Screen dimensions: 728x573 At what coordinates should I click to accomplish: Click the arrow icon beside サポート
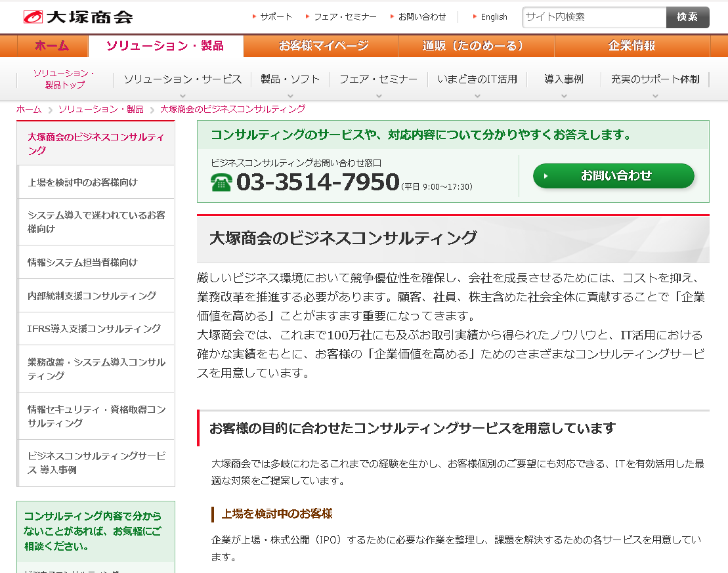254,16
